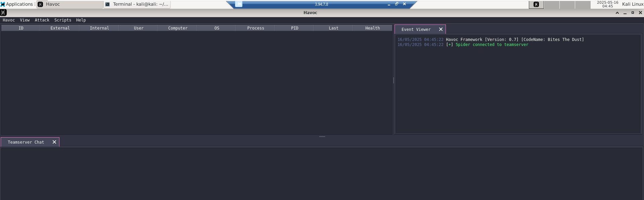Click the Havoc icon in system tray
This screenshot has width=644, height=200.
pyautogui.click(x=536, y=4)
